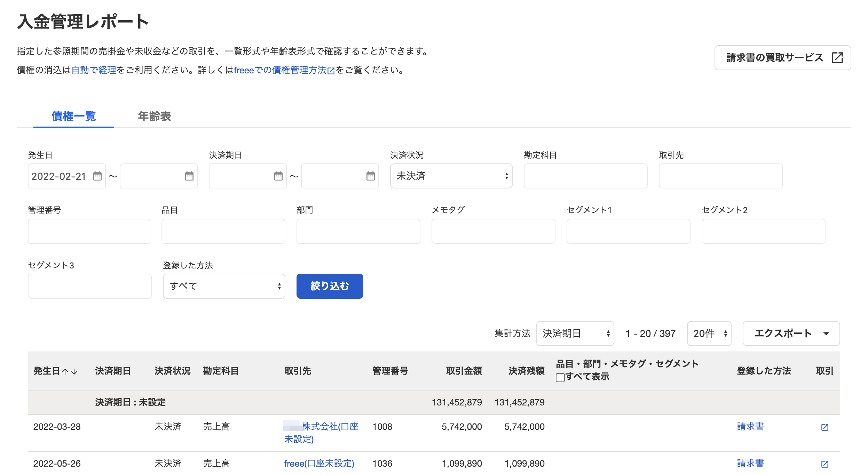Focus the 取引先 filter field
Image resolution: width=868 pixels, height=475 pixels.
(x=720, y=176)
